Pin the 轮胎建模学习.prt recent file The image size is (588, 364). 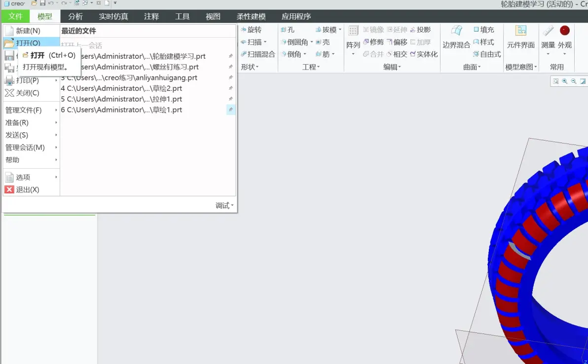click(x=231, y=56)
